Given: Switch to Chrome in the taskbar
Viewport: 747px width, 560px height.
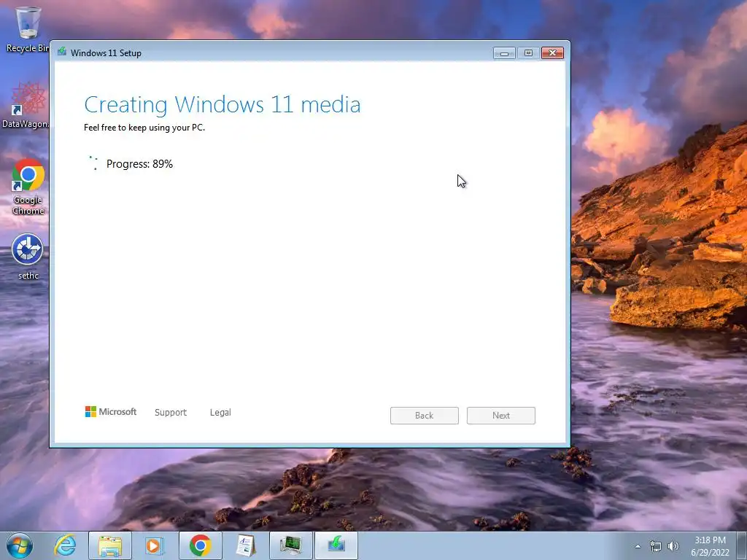Looking at the screenshot, I should pyautogui.click(x=200, y=545).
